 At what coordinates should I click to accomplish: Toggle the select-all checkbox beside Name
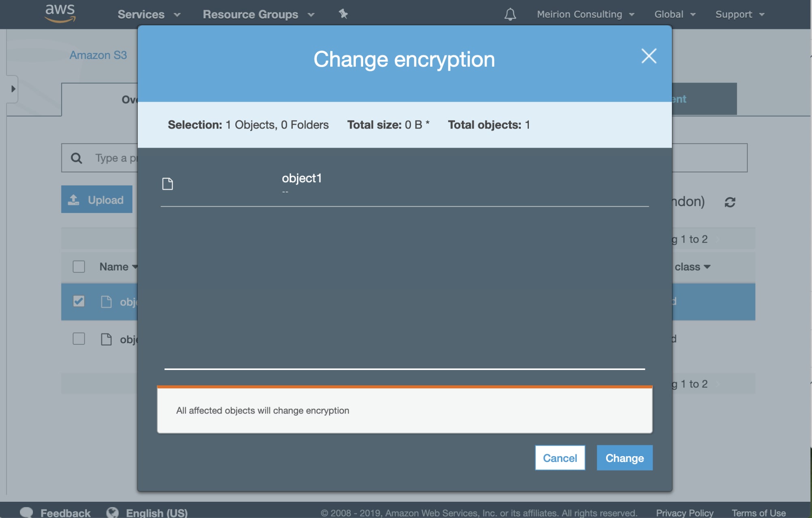click(x=79, y=267)
